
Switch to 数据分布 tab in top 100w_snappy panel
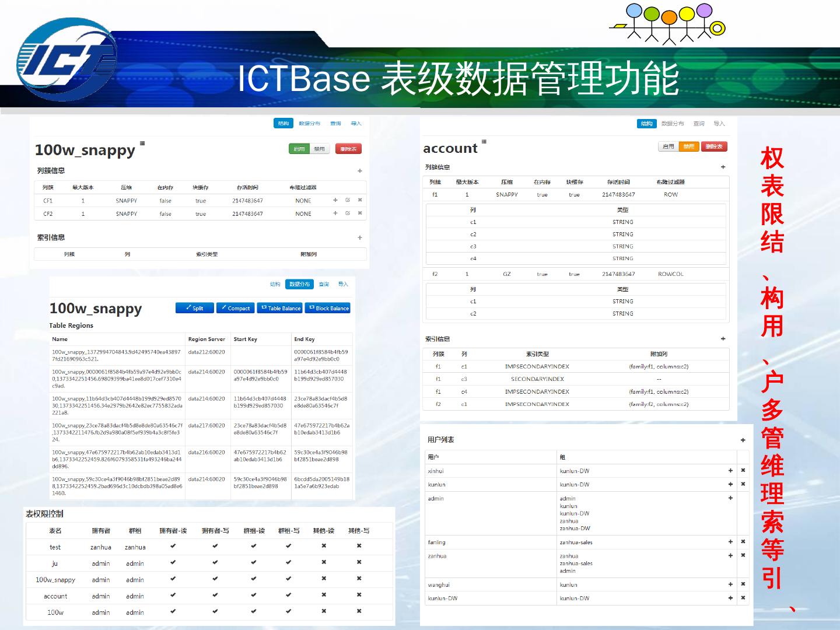309,124
